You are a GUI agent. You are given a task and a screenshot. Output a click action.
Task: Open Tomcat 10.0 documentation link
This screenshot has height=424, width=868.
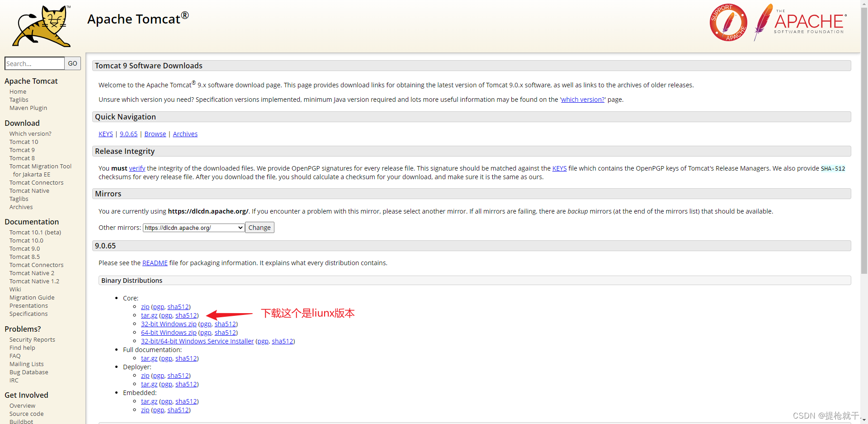coord(27,241)
